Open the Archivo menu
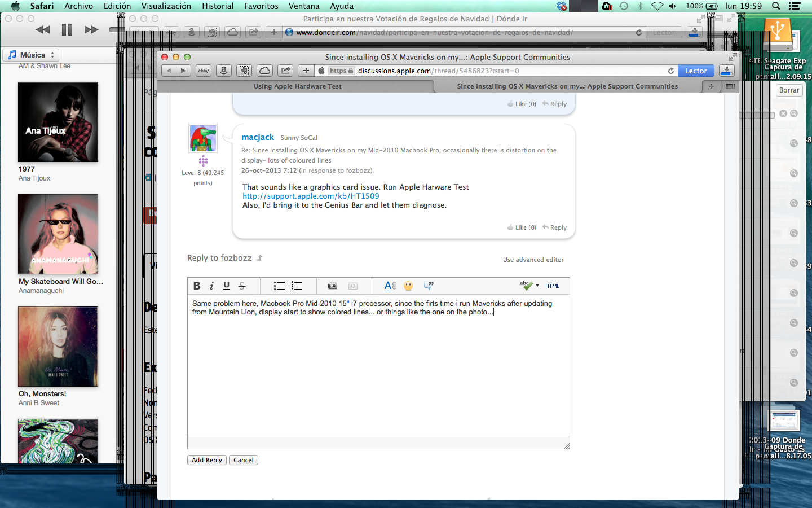Screen dimensions: 812x508 [78, 6]
